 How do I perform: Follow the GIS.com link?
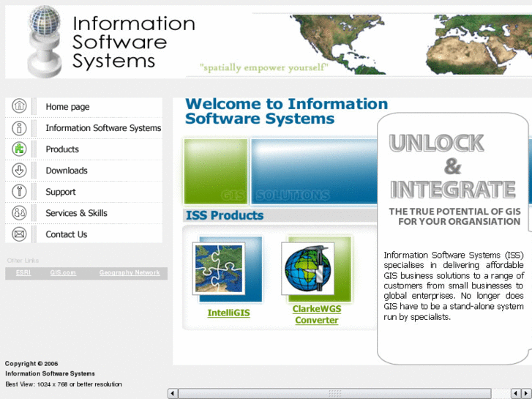pyautogui.click(x=63, y=272)
